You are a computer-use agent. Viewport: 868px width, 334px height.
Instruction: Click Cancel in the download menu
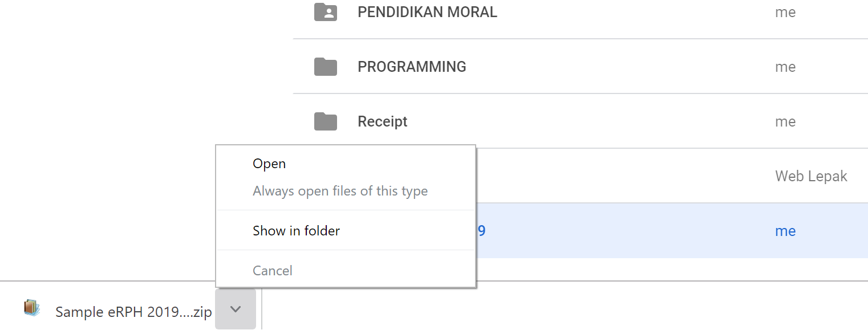coord(273,271)
